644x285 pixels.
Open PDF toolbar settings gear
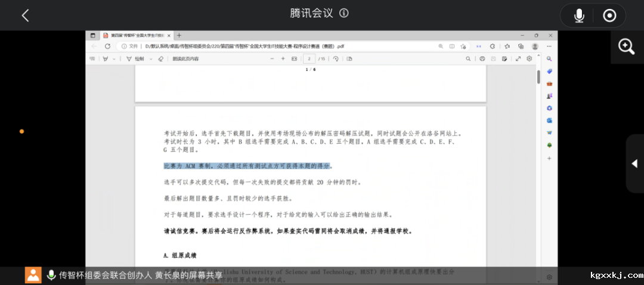coord(530,58)
